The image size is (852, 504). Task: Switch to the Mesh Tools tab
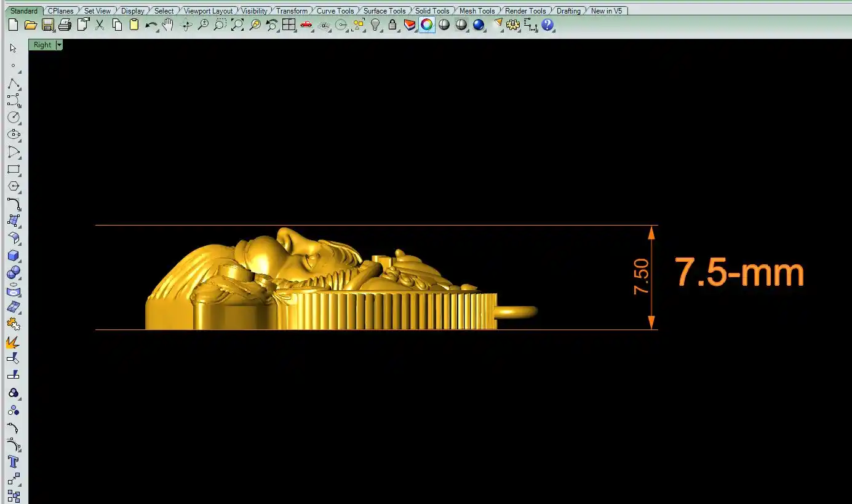click(477, 10)
